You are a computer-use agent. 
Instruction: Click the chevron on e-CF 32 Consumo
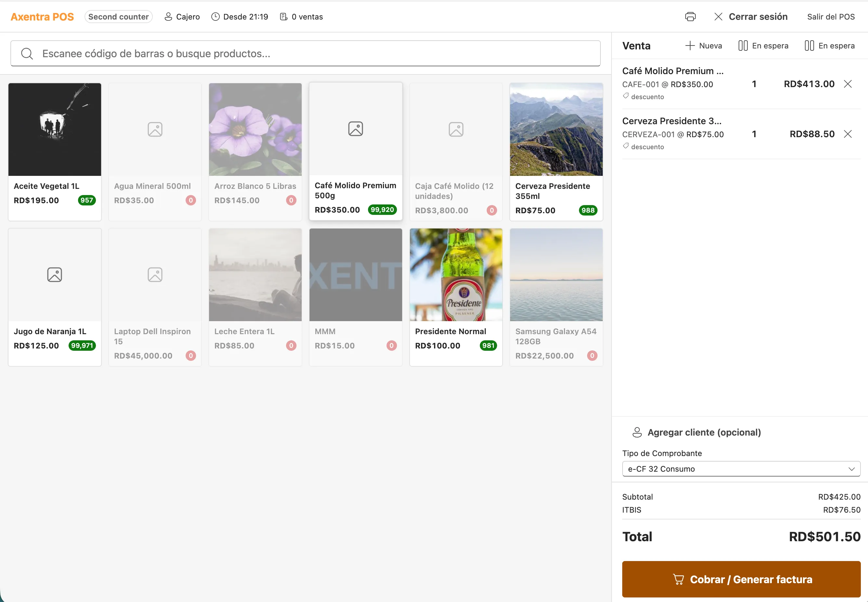[x=851, y=469]
